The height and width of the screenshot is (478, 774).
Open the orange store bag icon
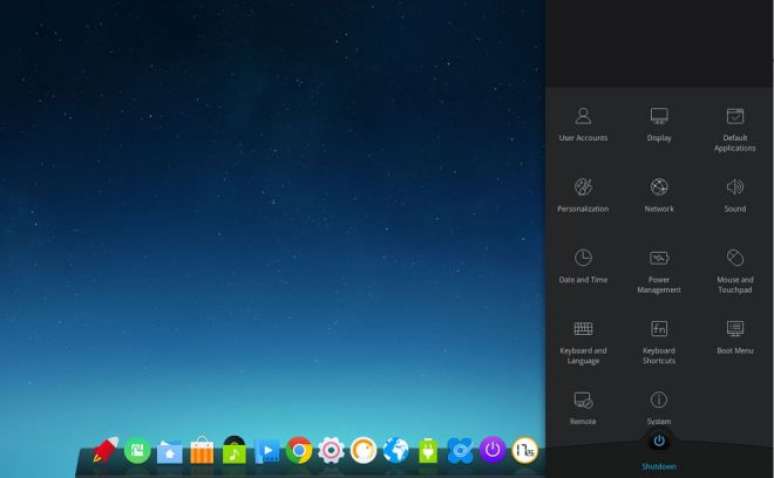coord(202,450)
